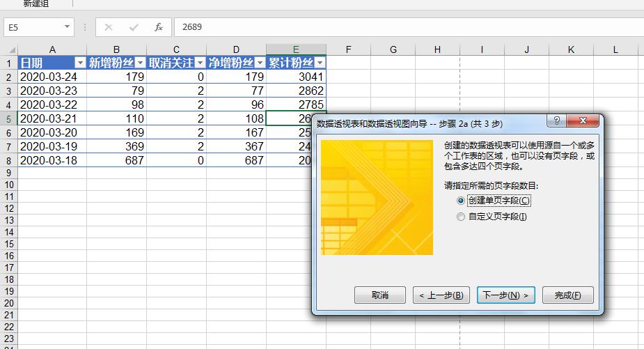Select row 5 header

click(8, 119)
